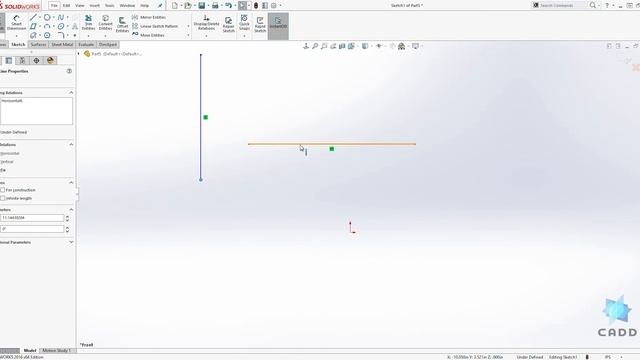
Task: Expand the Additional Parameters section
Action: click(x=71, y=242)
